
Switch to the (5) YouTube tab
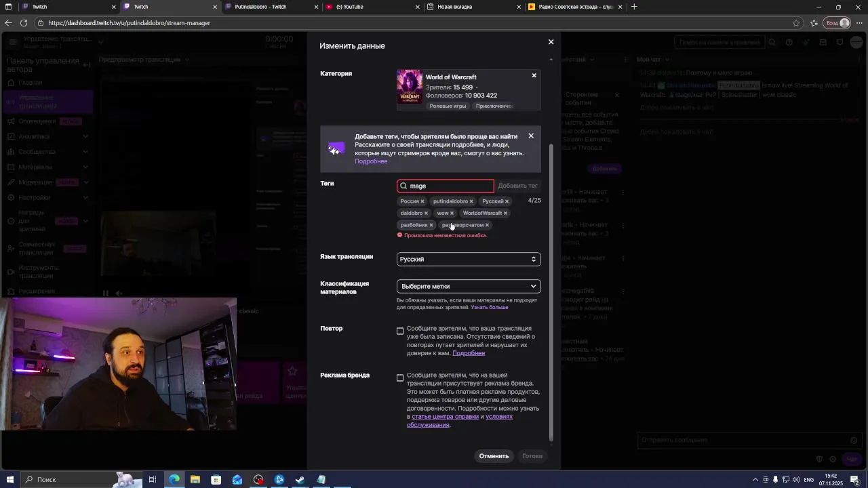373,7
